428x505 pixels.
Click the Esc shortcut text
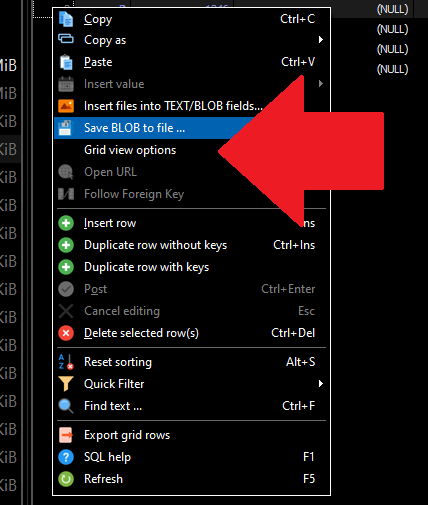(306, 311)
